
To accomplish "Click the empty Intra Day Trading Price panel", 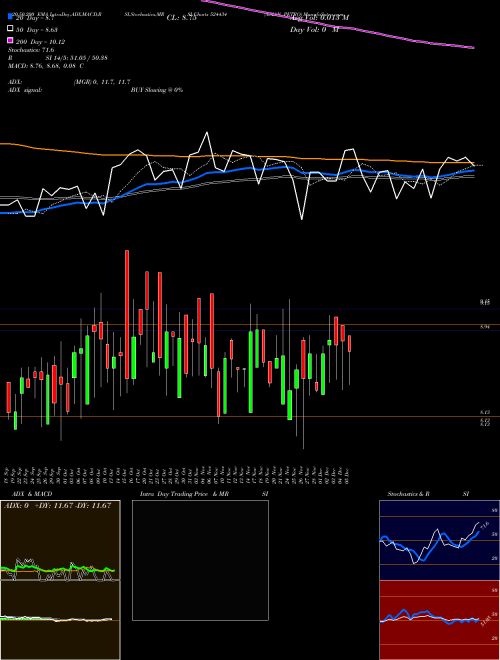I will (x=200, y=560).
